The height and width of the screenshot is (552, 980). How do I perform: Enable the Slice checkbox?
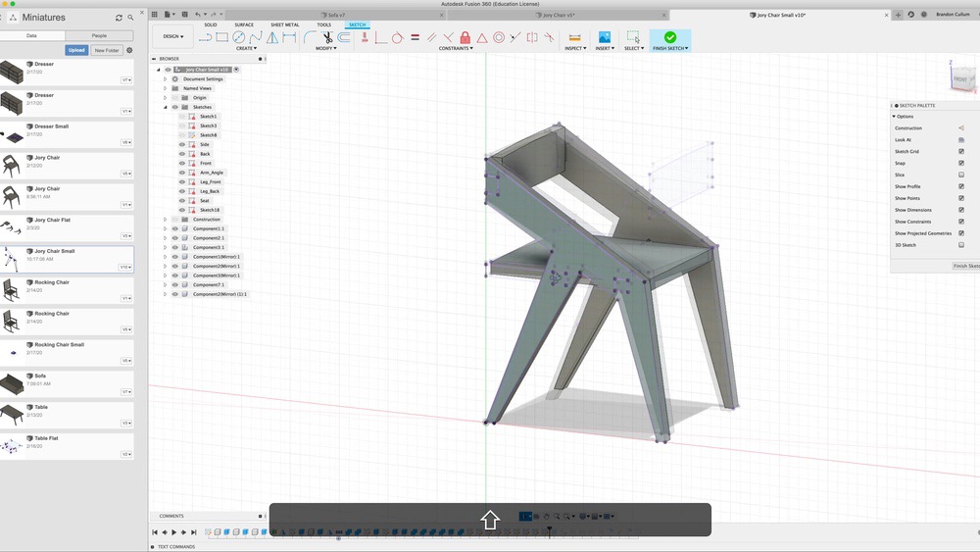pyautogui.click(x=960, y=175)
